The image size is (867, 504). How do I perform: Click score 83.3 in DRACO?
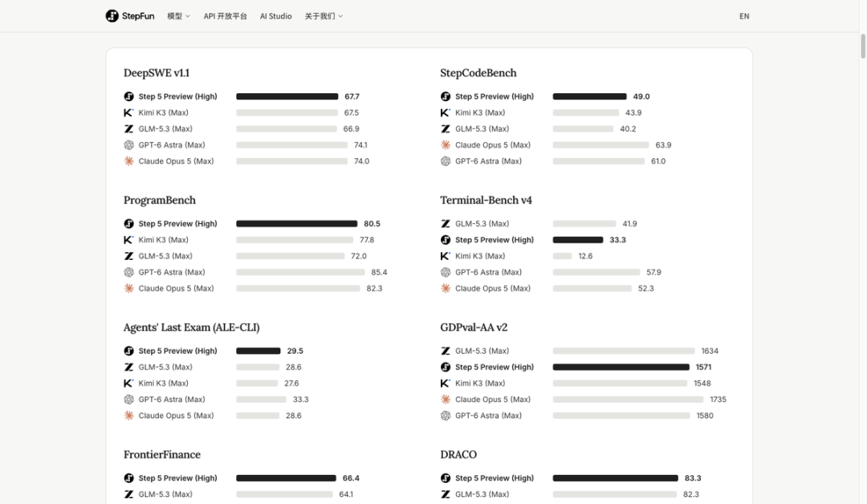693,478
